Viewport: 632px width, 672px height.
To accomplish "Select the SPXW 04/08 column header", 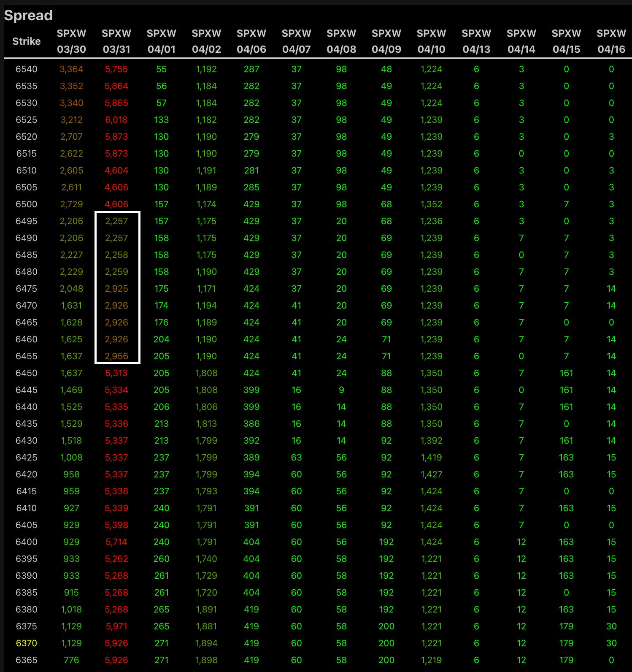I will pos(341,41).
